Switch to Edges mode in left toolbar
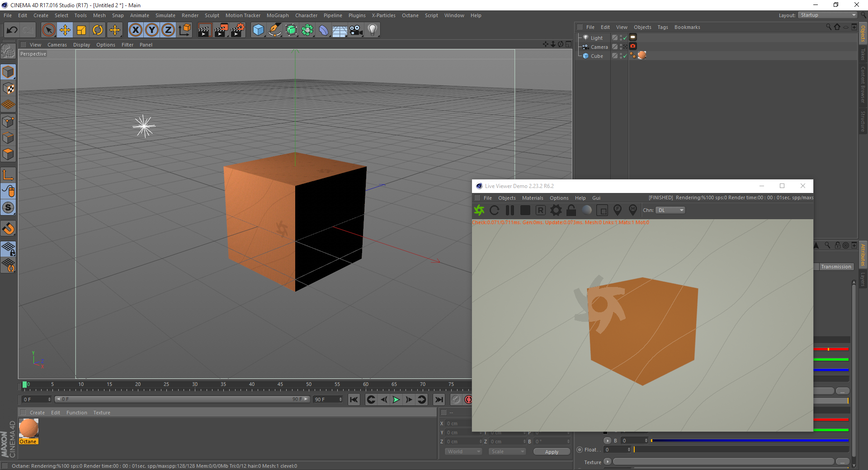This screenshot has width=868, height=470. pyautogui.click(x=8, y=138)
